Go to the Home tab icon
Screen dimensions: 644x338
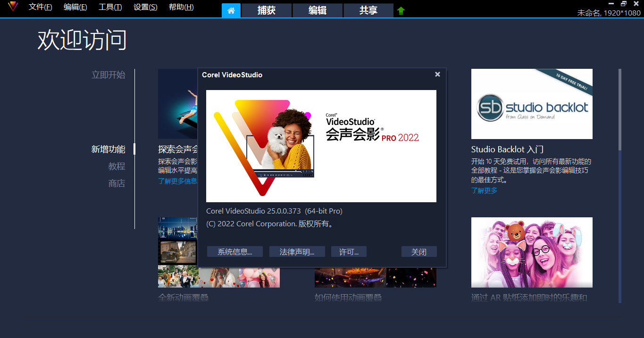231,10
